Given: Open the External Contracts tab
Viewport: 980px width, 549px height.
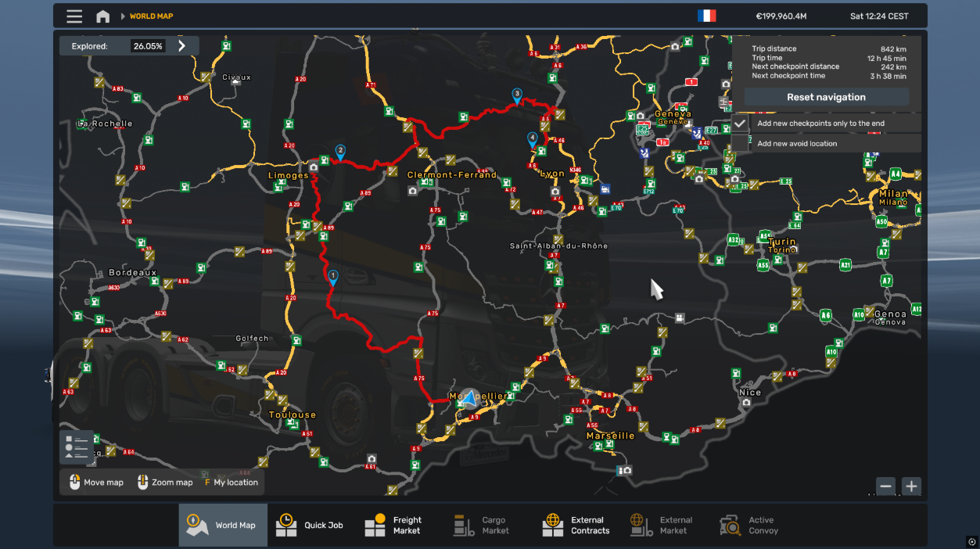Looking at the screenshot, I should [576, 525].
